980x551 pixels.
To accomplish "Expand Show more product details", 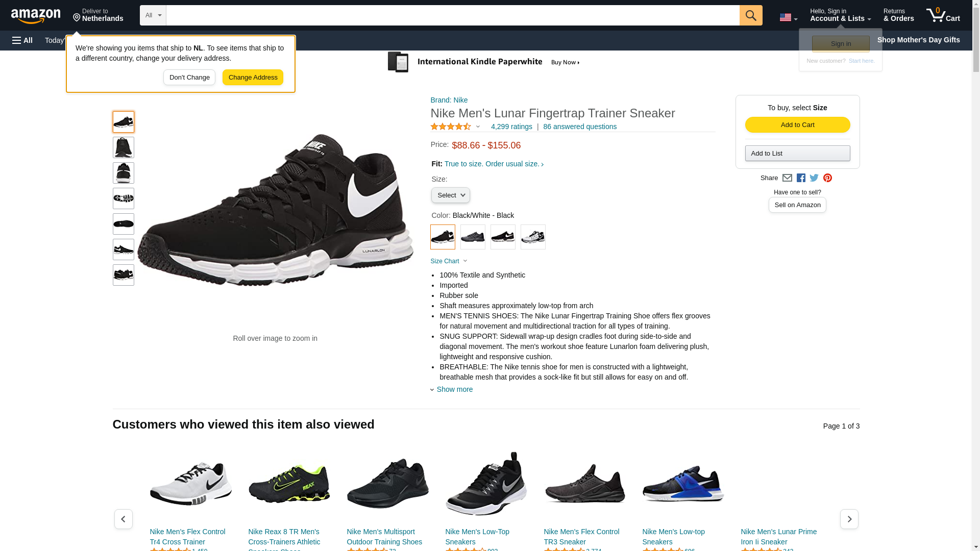I will [454, 389].
